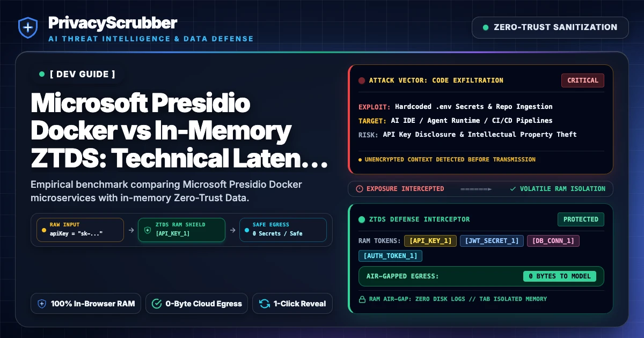The height and width of the screenshot is (338, 644).
Task: Click the yellow dot in RAW INPUT box
Action: [x=44, y=230]
